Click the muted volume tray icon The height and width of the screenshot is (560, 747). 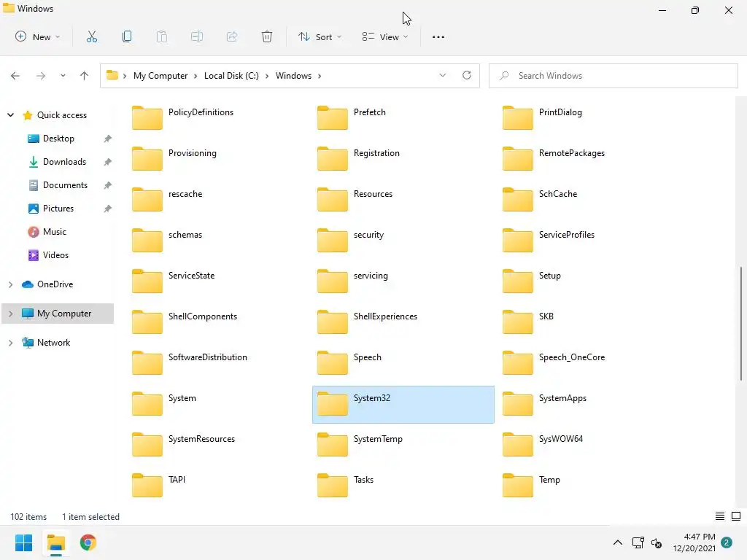click(657, 542)
